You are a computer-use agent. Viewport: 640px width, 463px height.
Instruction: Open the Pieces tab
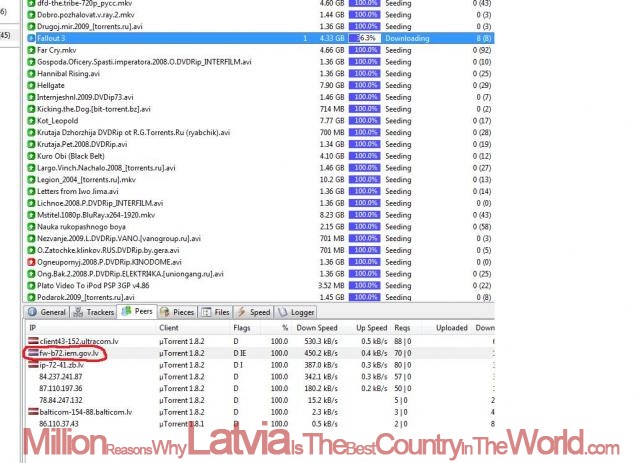point(179,312)
